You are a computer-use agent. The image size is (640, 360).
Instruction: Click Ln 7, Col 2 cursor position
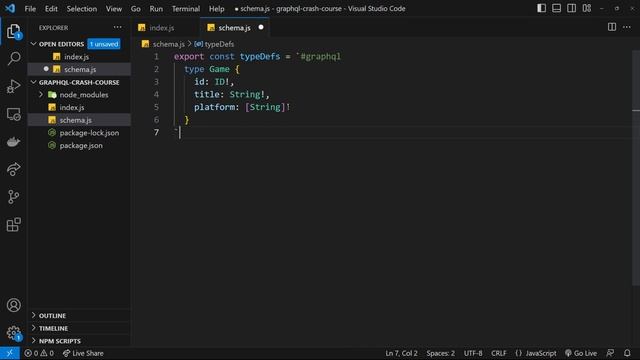[401, 353]
